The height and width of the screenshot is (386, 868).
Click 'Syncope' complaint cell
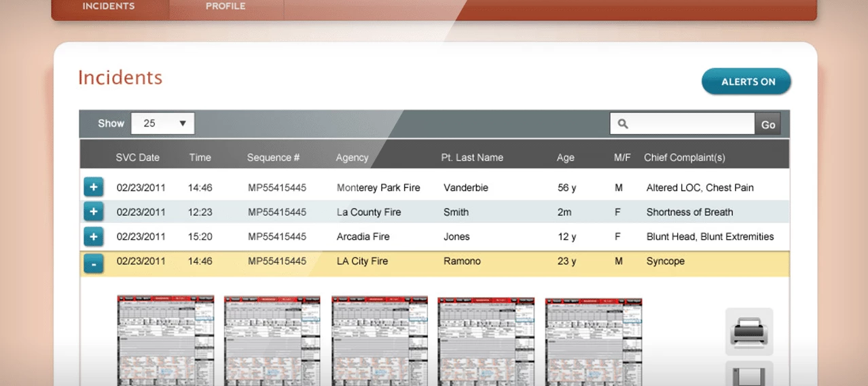[666, 261]
